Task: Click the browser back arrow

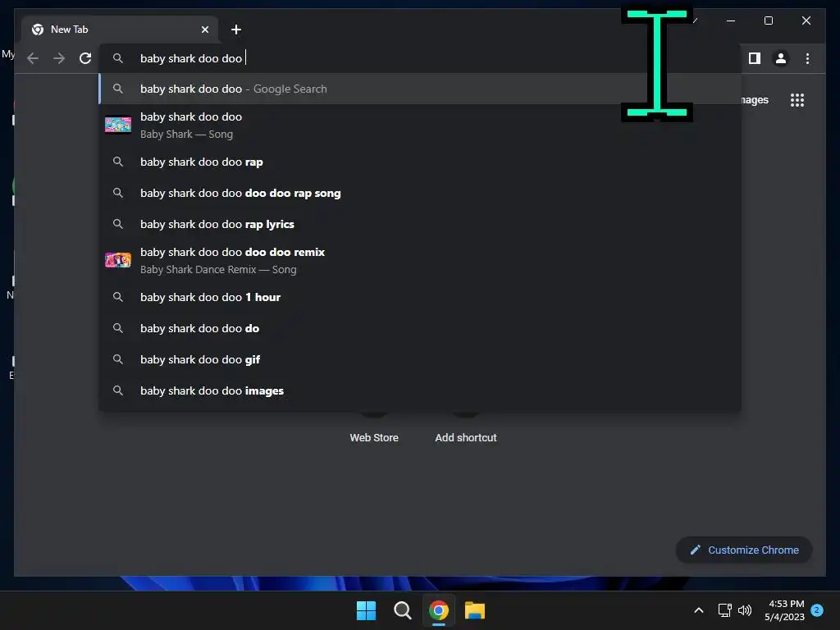Action: pos(33,58)
